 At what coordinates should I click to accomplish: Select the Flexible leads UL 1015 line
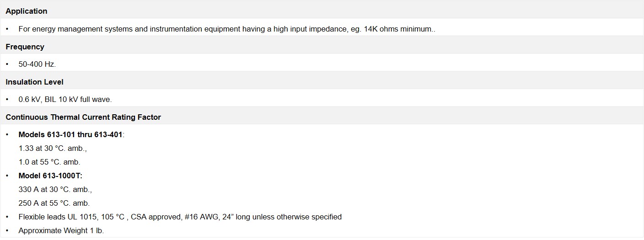(x=180, y=217)
